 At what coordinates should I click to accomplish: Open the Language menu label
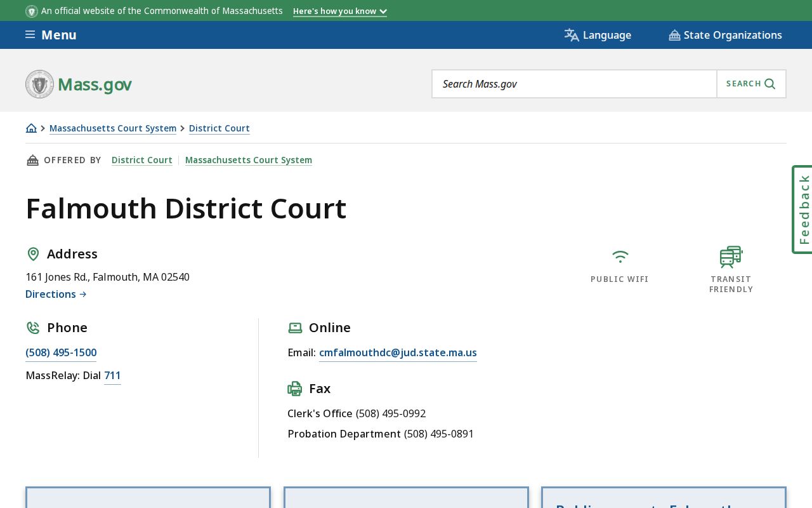coord(607,35)
